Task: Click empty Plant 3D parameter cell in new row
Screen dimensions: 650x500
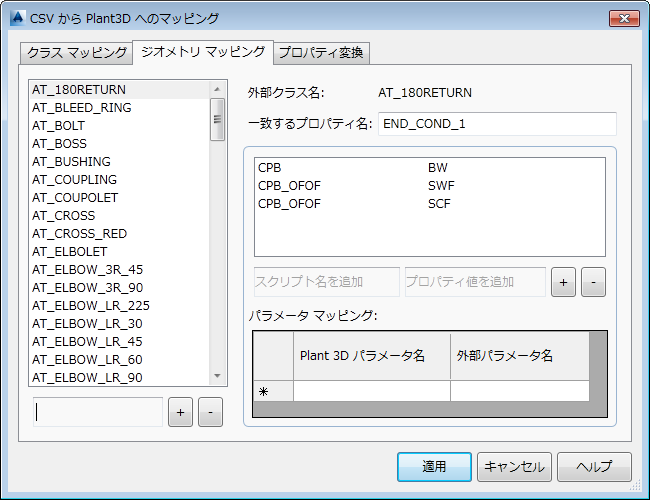Action: click(372, 391)
